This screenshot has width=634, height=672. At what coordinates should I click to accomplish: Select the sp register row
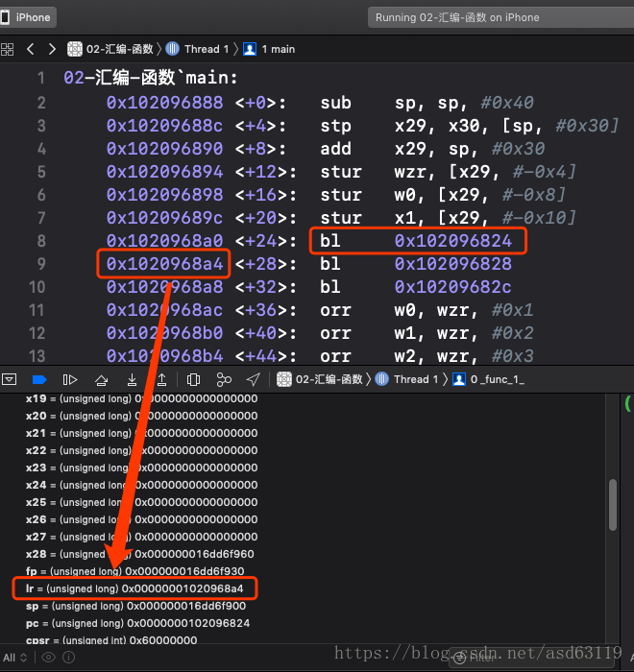tap(136, 606)
